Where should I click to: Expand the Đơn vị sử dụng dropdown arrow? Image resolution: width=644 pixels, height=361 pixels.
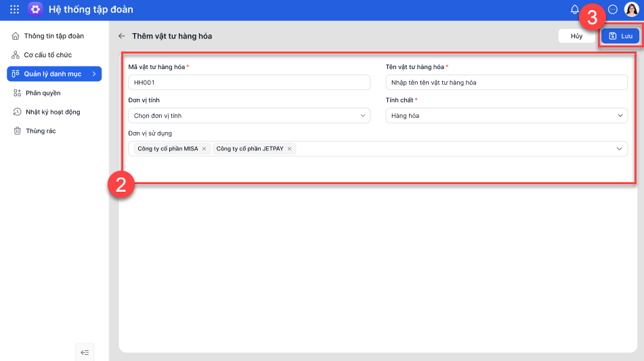click(619, 148)
